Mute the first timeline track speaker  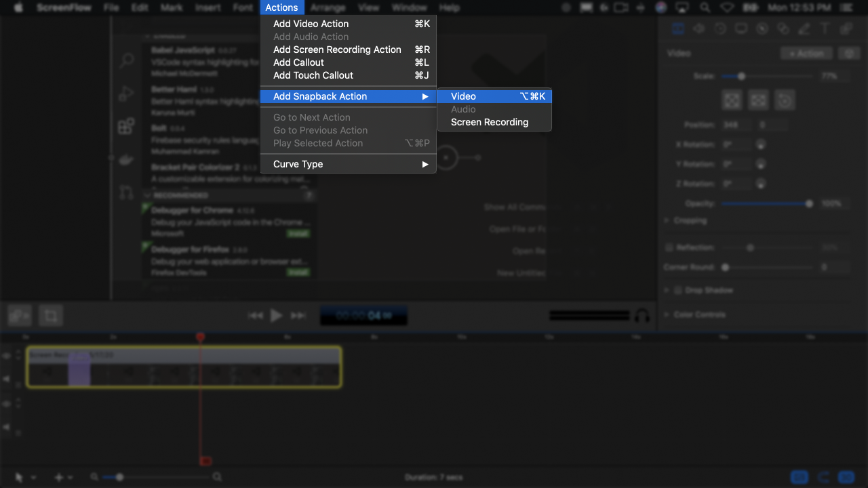pyautogui.click(x=7, y=380)
